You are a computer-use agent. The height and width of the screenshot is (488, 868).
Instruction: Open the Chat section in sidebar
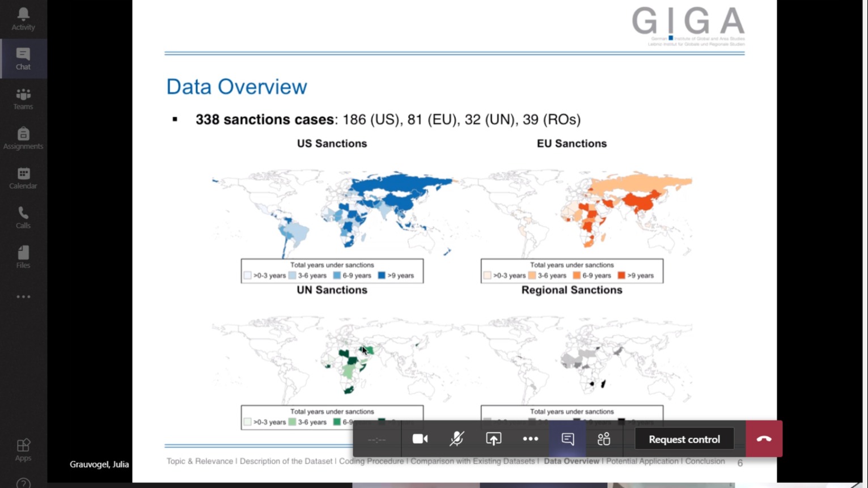click(x=23, y=58)
